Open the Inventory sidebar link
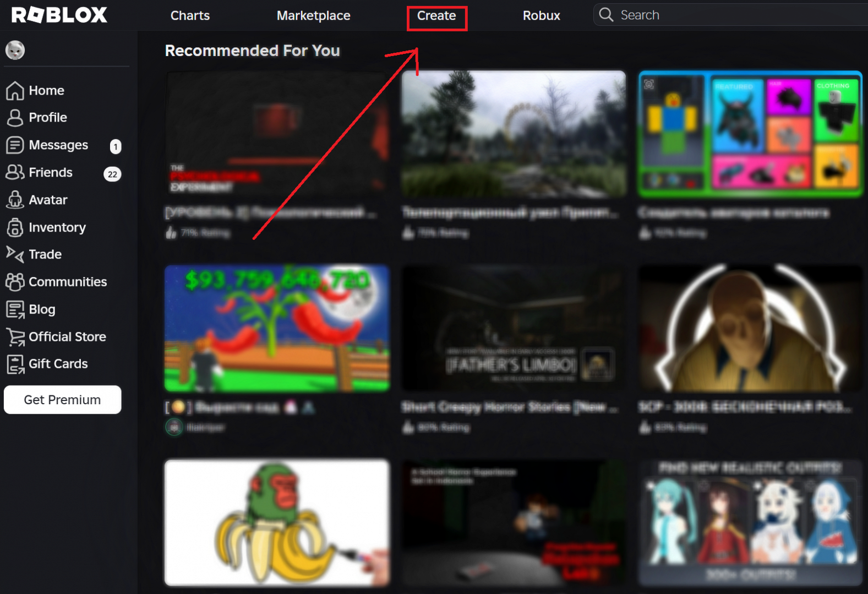Viewport: 868px width, 594px height. (57, 227)
